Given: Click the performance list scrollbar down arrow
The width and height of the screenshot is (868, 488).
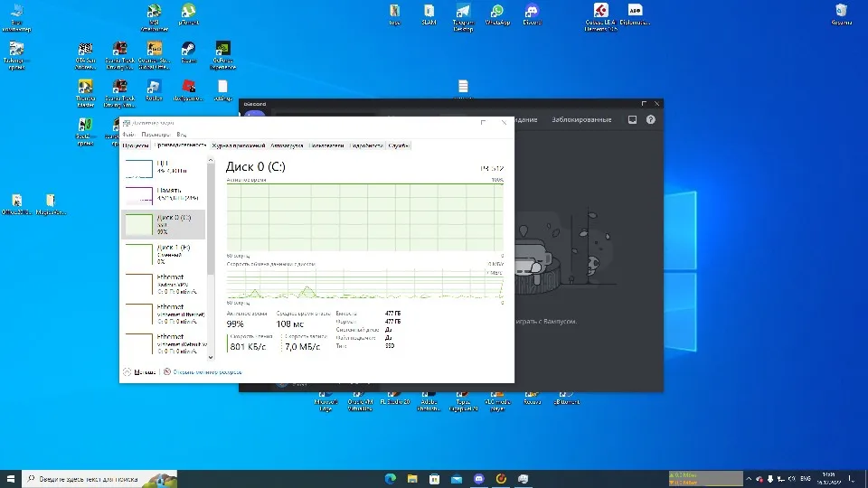Looking at the screenshot, I should click(212, 356).
